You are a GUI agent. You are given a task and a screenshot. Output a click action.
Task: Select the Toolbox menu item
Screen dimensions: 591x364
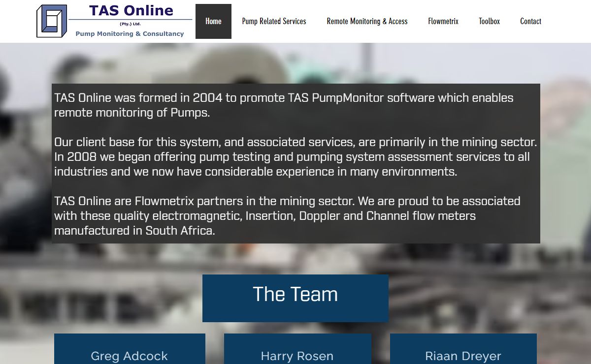489,21
